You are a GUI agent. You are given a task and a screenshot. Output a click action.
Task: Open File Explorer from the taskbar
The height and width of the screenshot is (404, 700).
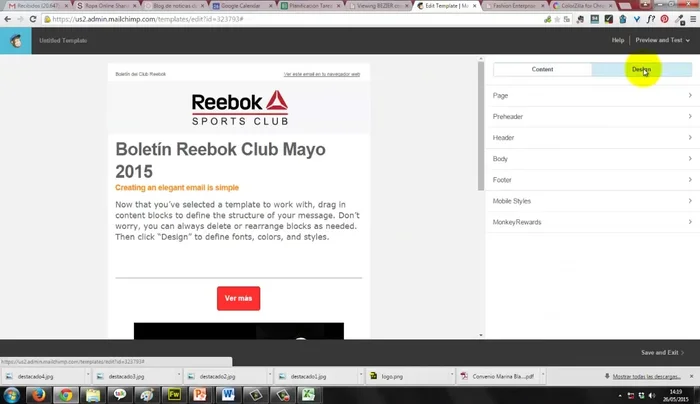(93, 395)
